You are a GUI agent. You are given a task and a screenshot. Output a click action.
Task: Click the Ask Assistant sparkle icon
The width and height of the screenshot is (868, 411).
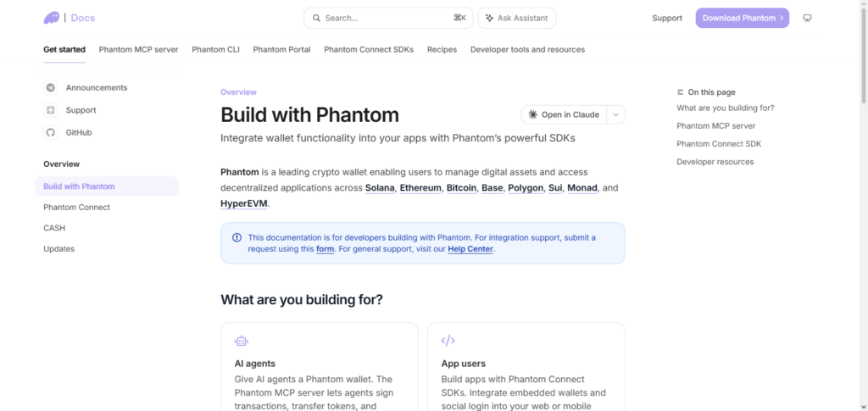[489, 18]
